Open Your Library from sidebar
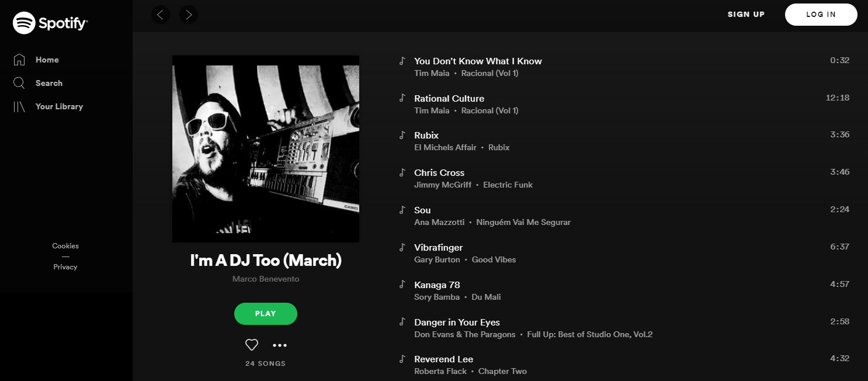This screenshot has width=868, height=381. pyautogui.click(x=59, y=106)
